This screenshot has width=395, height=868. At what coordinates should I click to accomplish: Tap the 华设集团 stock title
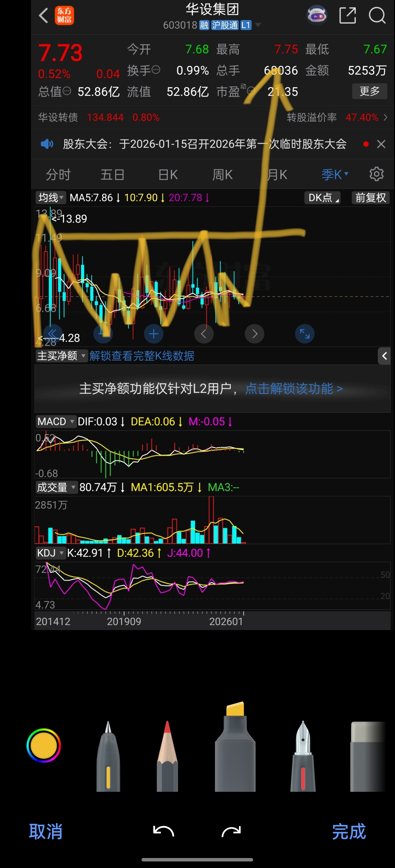coord(212,9)
